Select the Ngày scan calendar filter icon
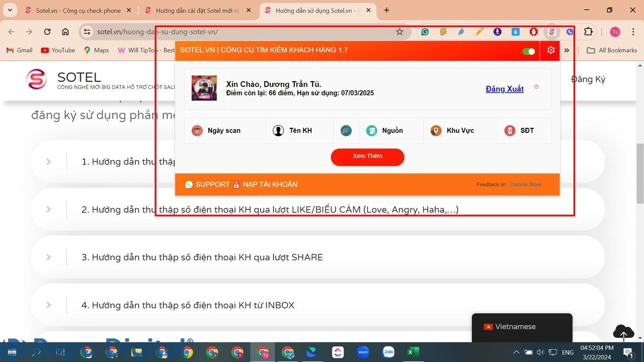This screenshot has width=644, height=362. coord(196,130)
